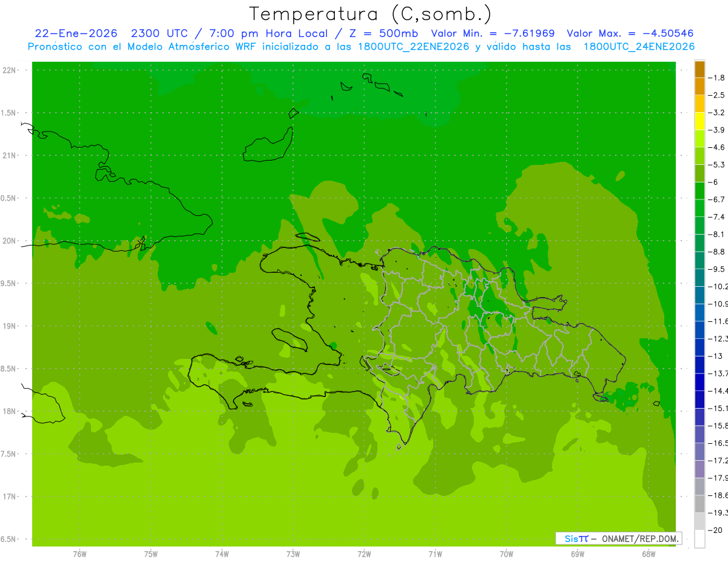Click the '-3.9' colorbar value

pyautogui.click(x=716, y=130)
